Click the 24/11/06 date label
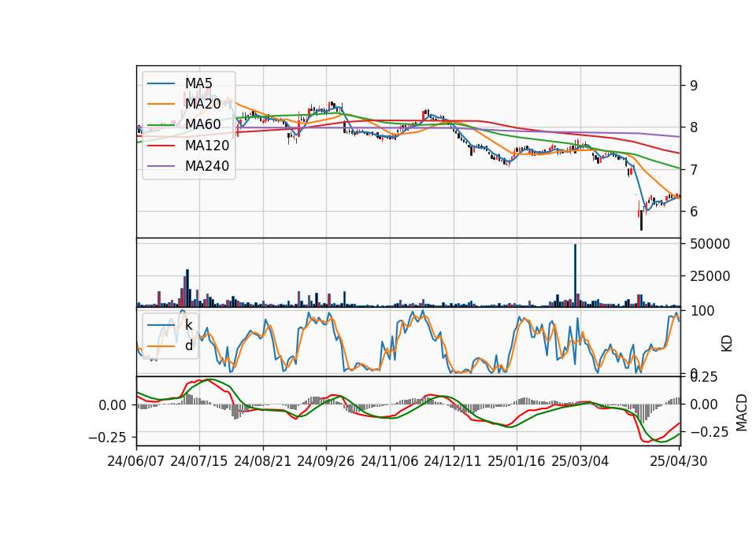This screenshot has height=543, width=756. pos(389,461)
